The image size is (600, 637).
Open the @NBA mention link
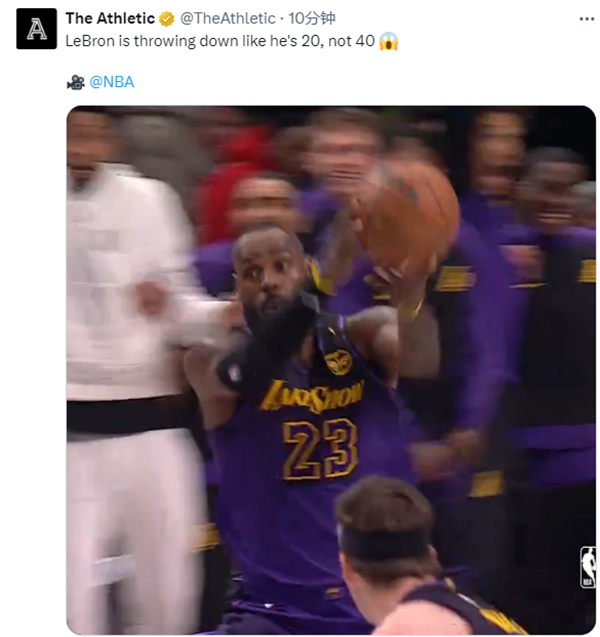click(112, 82)
